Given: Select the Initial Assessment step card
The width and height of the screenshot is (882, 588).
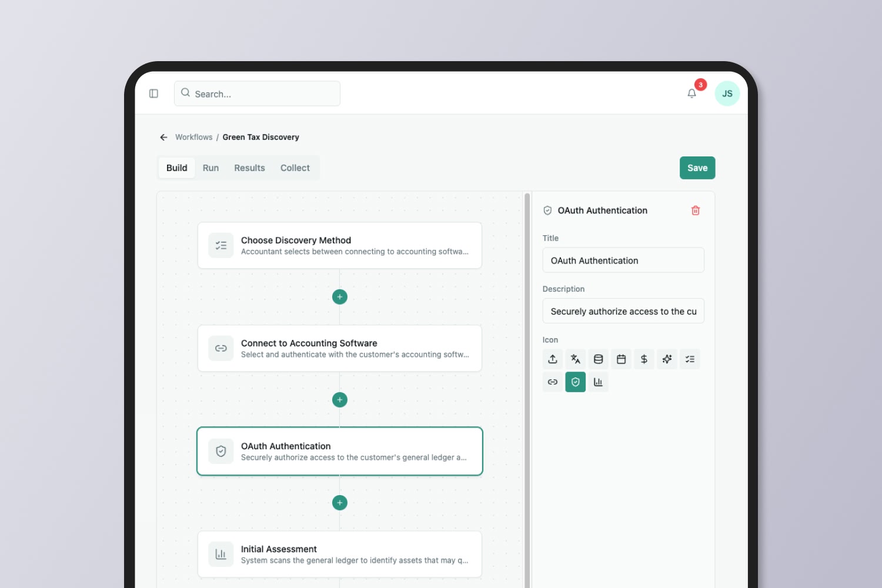Looking at the screenshot, I should [x=340, y=553].
